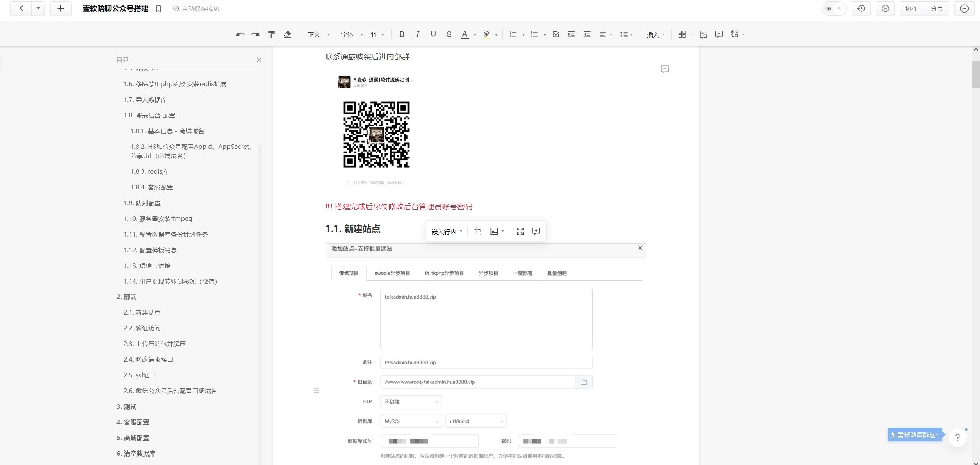980x465 pixels.
Task: Select the Format Painter icon
Action: tap(271, 34)
